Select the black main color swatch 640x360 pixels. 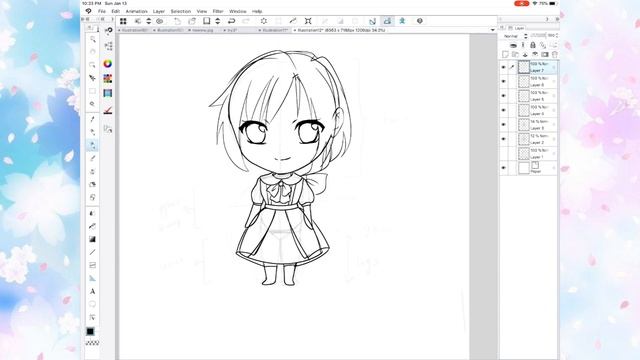pos(90,331)
